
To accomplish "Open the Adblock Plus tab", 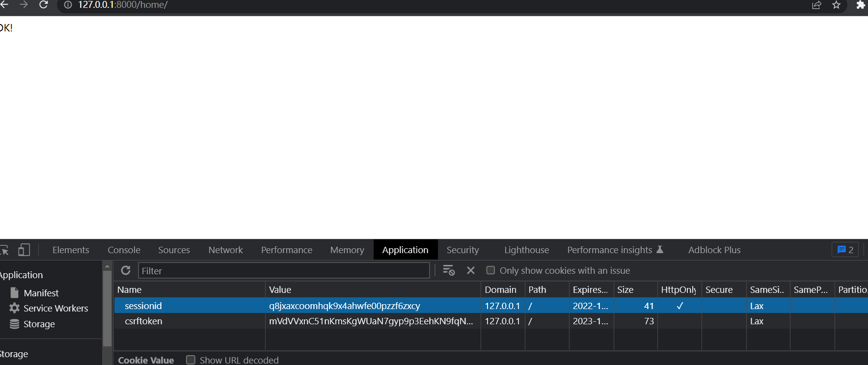I will coord(714,250).
